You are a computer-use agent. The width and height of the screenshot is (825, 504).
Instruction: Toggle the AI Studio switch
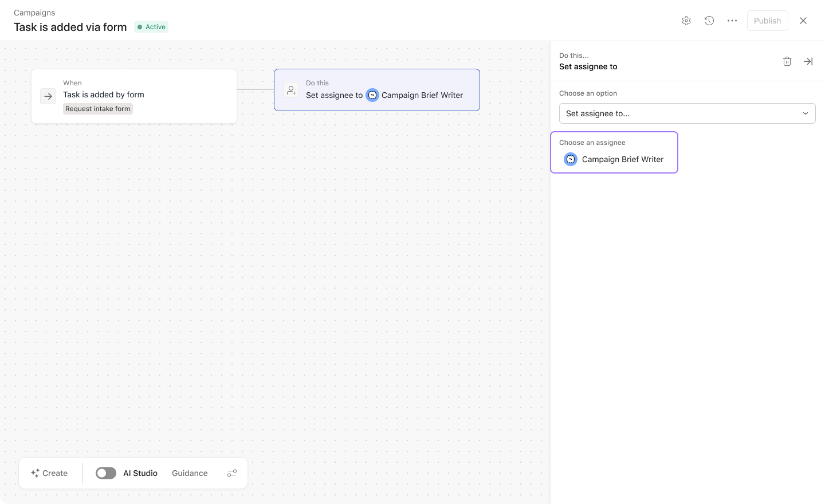coord(106,473)
